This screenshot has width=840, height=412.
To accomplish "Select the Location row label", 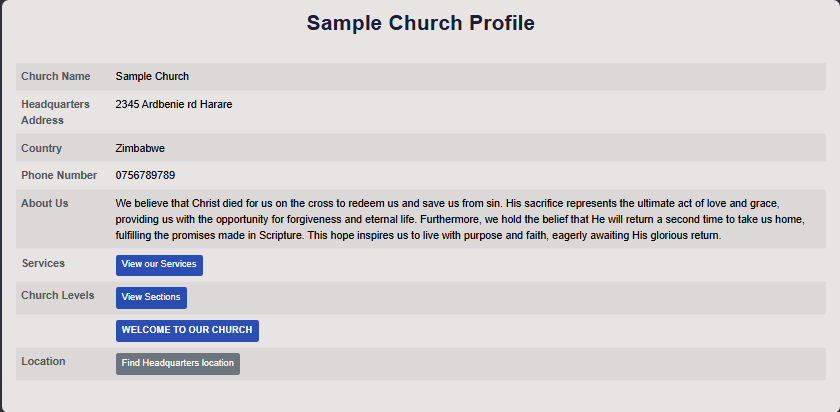I will tap(43, 362).
